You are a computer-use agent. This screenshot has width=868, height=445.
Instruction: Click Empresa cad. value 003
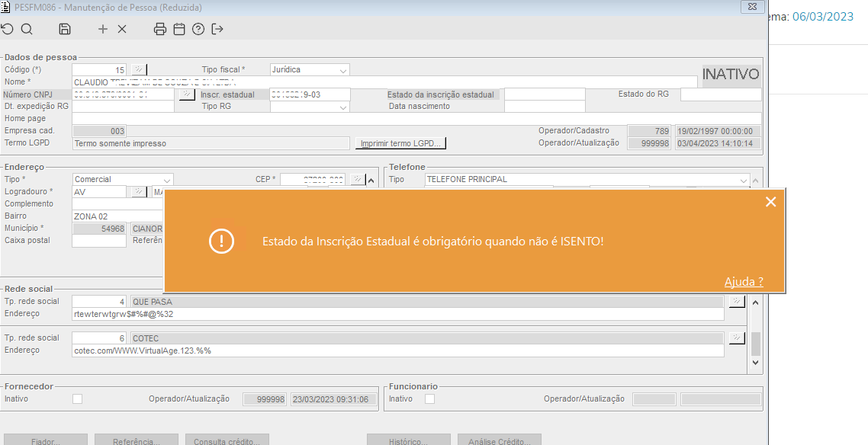(x=99, y=131)
